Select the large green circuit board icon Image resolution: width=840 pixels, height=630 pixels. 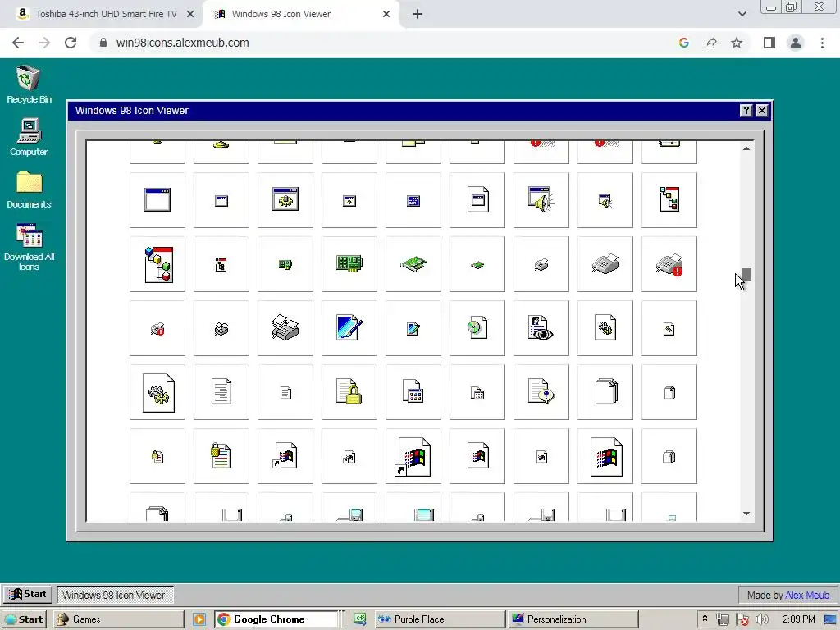point(349,264)
